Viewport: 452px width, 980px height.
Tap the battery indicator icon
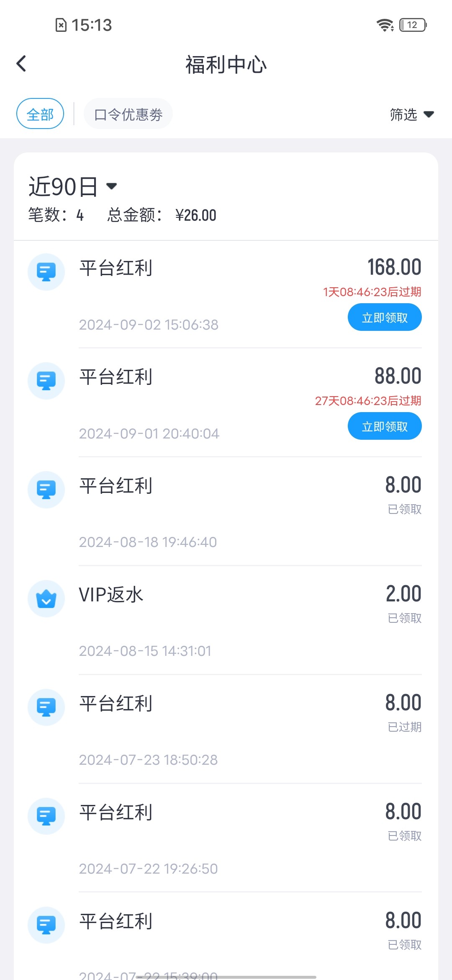(x=413, y=25)
